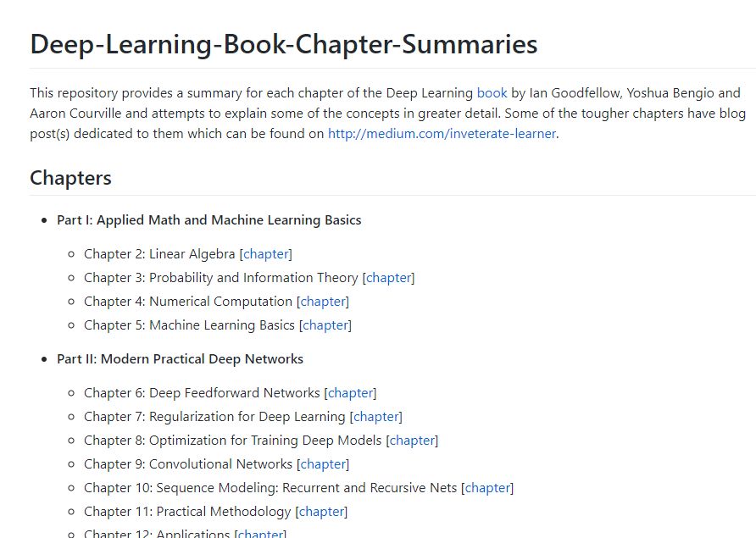The width and height of the screenshot is (756, 538).
Task: Open Chapter 7 Regularization chapter link
Action: [x=376, y=416]
